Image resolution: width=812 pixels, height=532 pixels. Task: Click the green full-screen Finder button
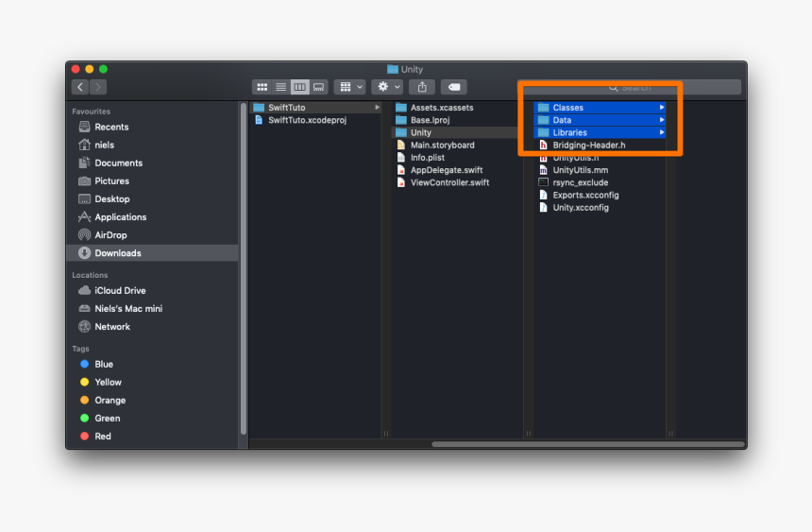(103, 69)
